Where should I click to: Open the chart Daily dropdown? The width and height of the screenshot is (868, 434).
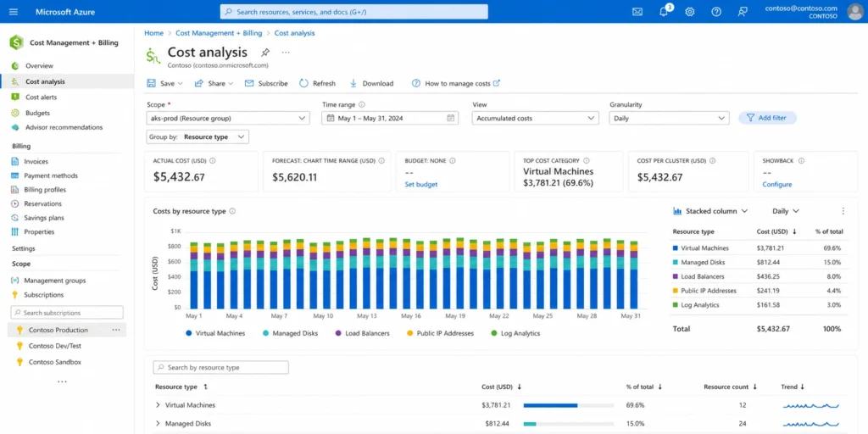pos(786,211)
